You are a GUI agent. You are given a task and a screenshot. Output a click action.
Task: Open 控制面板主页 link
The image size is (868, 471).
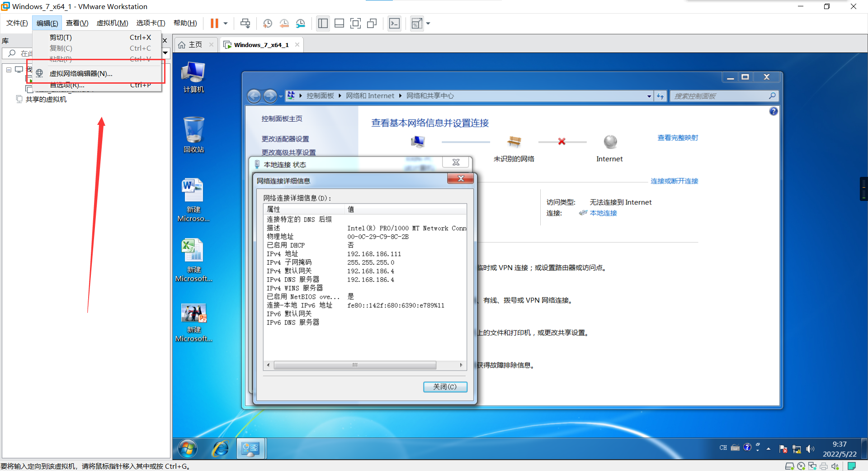pyautogui.click(x=282, y=119)
